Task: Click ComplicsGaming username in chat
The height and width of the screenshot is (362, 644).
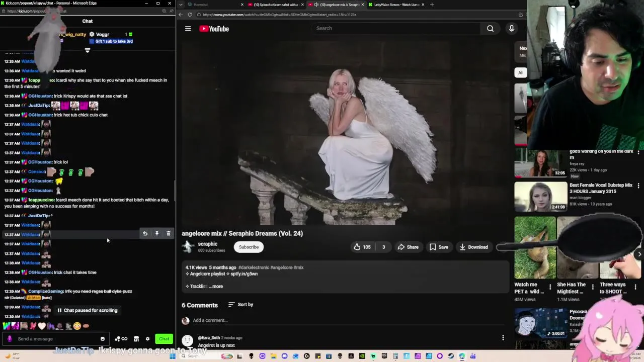Action: (x=46, y=291)
